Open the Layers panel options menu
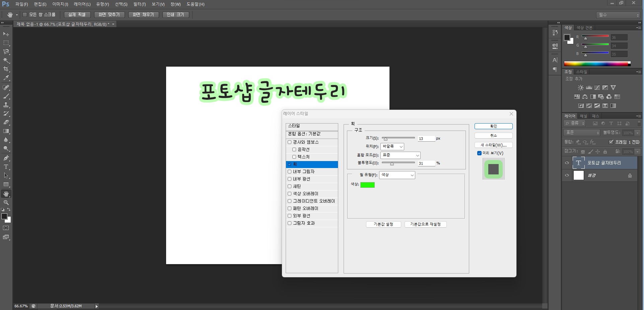This screenshot has width=644, height=310. click(638, 116)
